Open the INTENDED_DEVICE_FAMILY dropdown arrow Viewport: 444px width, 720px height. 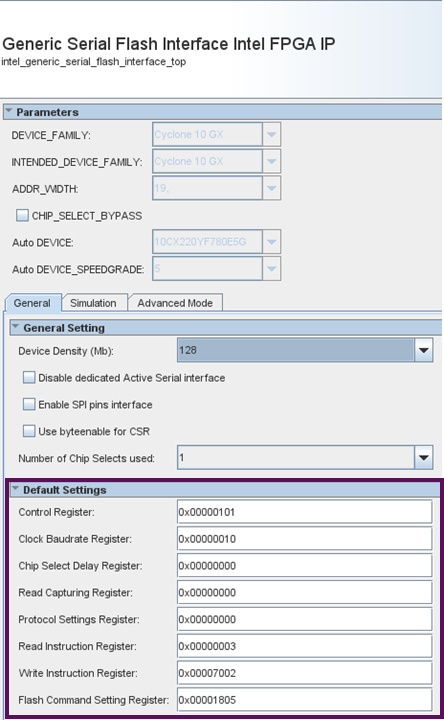point(271,161)
